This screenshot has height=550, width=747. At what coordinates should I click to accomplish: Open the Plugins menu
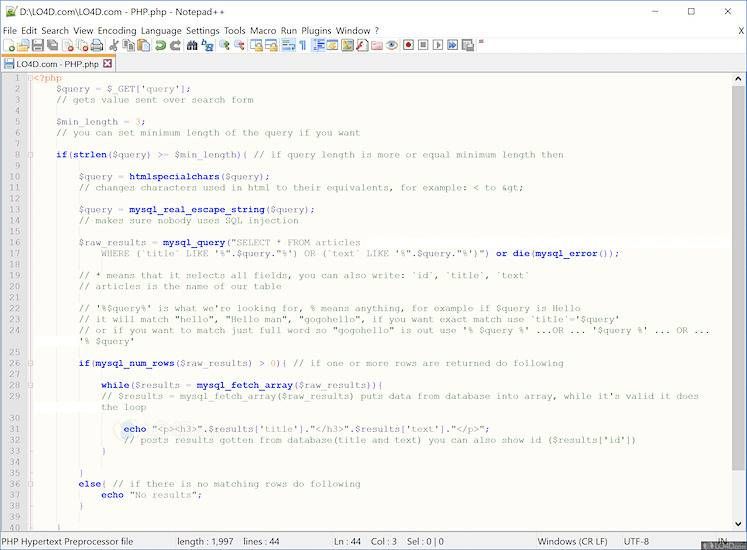[x=316, y=31]
